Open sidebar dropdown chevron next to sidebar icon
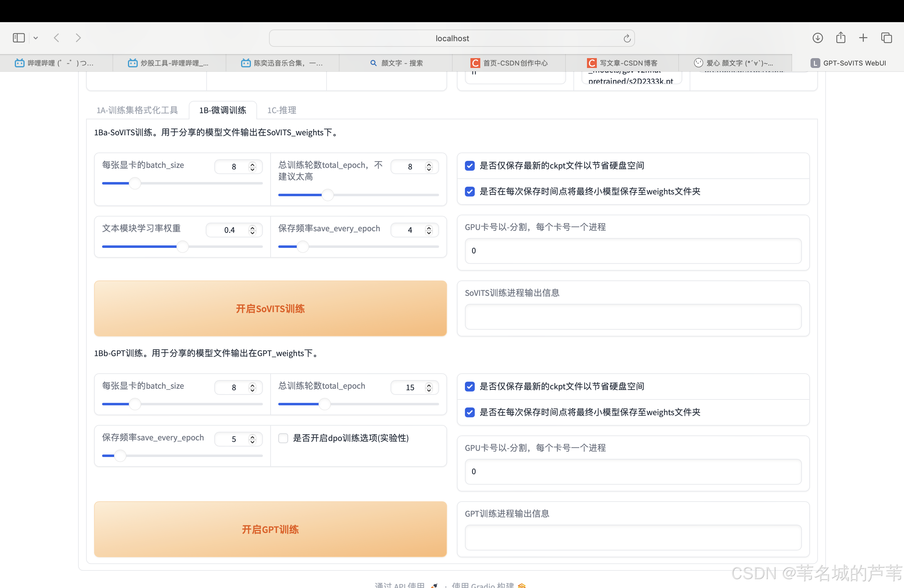Image resolution: width=904 pixels, height=588 pixels. pos(36,38)
